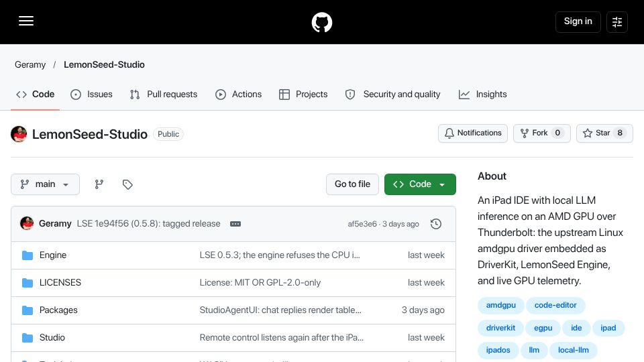
Task: Select the ipados topic tag
Action: click(498, 350)
